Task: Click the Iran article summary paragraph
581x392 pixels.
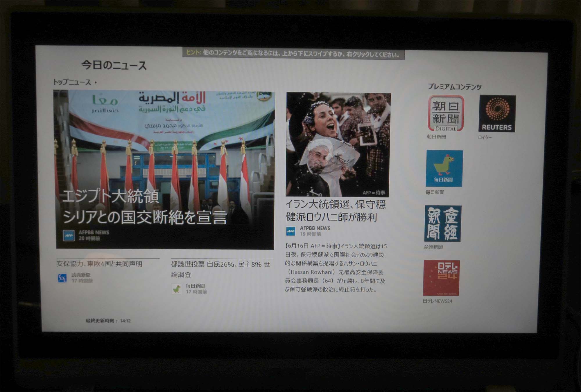Action: tap(336, 268)
